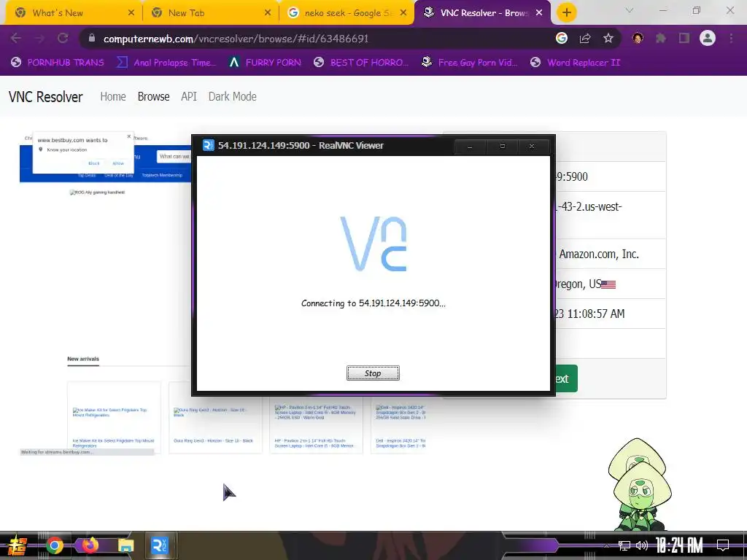Open the Browse nav link
Viewport: 747px width, 560px height.
[153, 96]
